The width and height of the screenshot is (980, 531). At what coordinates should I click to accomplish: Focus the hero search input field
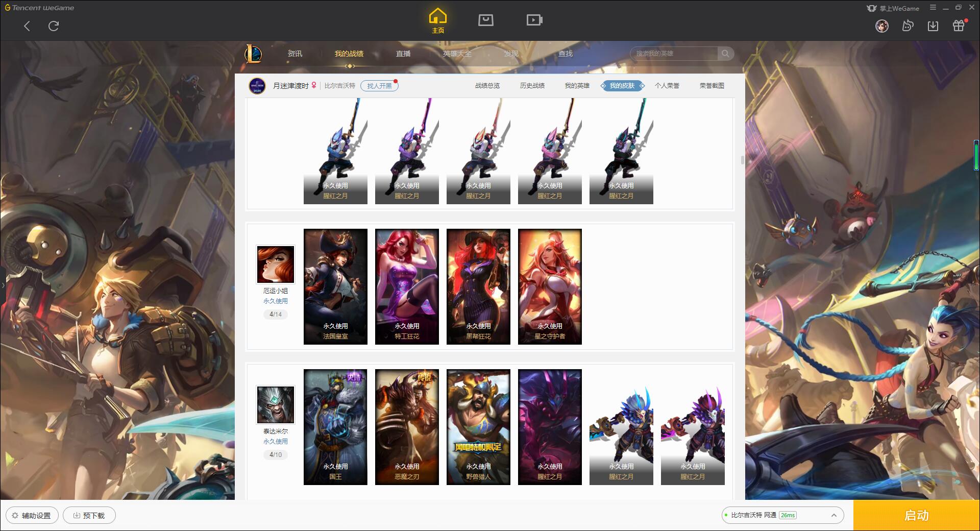pyautogui.click(x=674, y=54)
